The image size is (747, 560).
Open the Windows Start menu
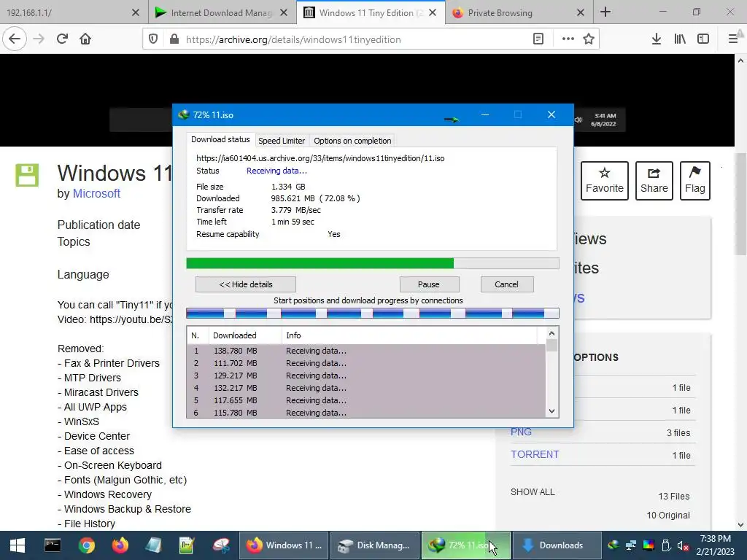(18, 545)
